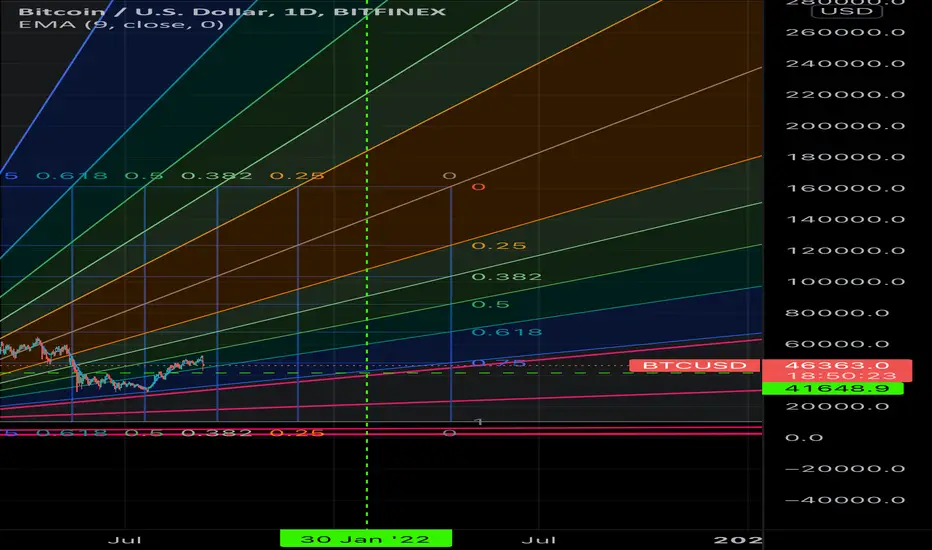Click the green dashed horizontal price line
Viewport: 932px width, 550px height.
click(x=380, y=373)
